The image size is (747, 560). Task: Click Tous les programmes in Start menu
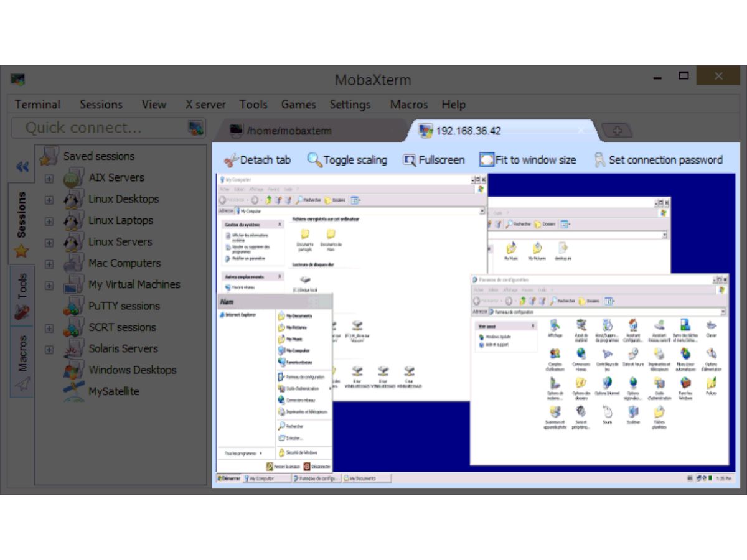click(x=243, y=453)
